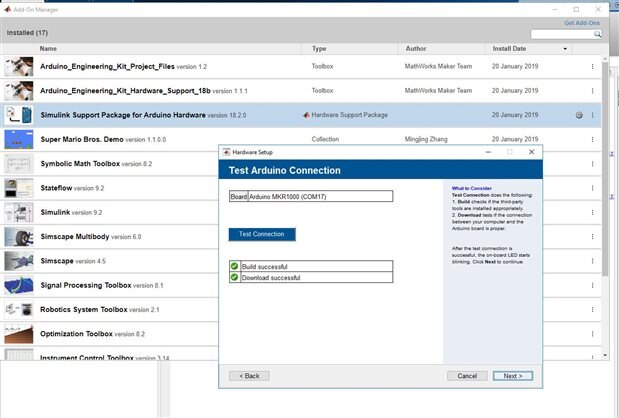This screenshot has width=619, height=418.
Task: Click the Stateflow toolbox icon
Action: tap(19, 188)
